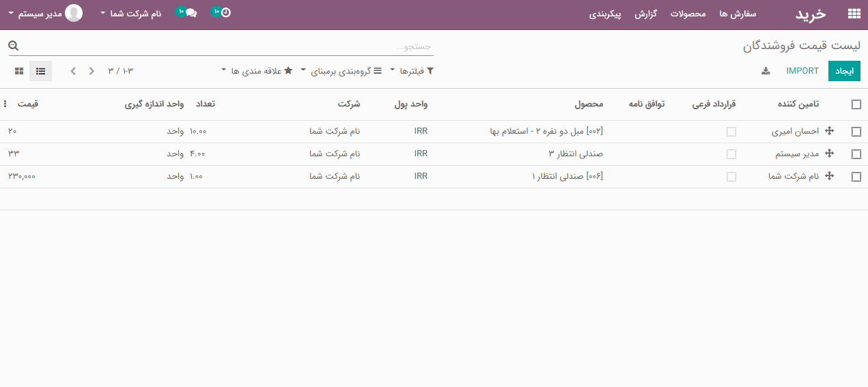Select the مدیر سیستم row checkbox

(x=856, y=154)
